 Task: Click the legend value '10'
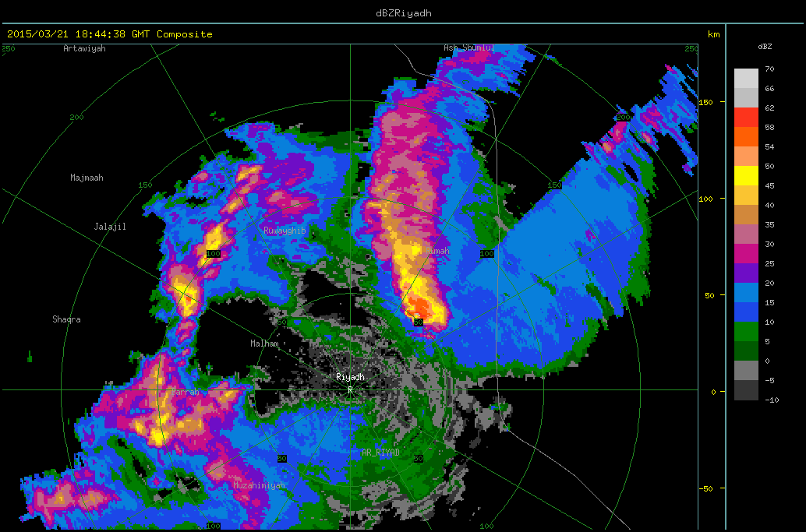(769, 322)
